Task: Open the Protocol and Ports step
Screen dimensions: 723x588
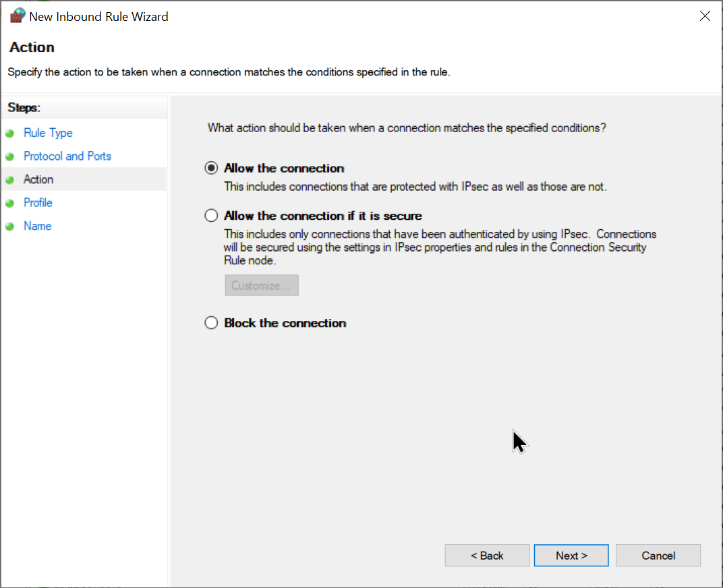Action: click(x=67, y=156)
